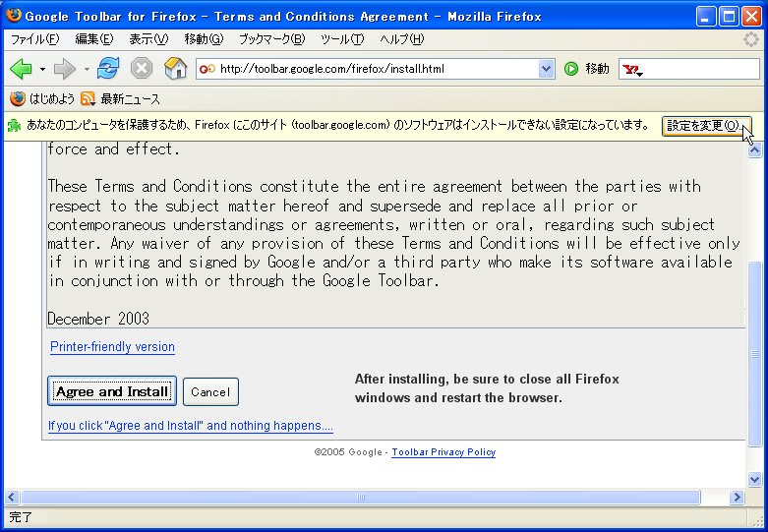The image size is (768, 532).
Task: Click the 設定を変更 button in notification bar
Action: pos(706,126)
